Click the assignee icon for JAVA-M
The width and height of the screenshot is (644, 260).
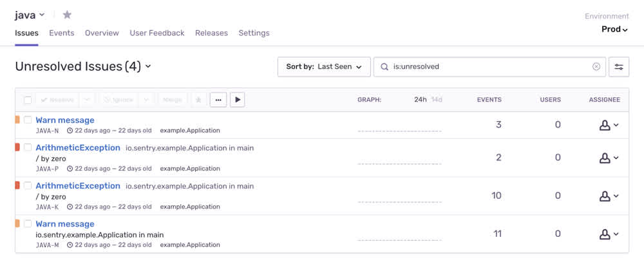(x=609, y=234)
